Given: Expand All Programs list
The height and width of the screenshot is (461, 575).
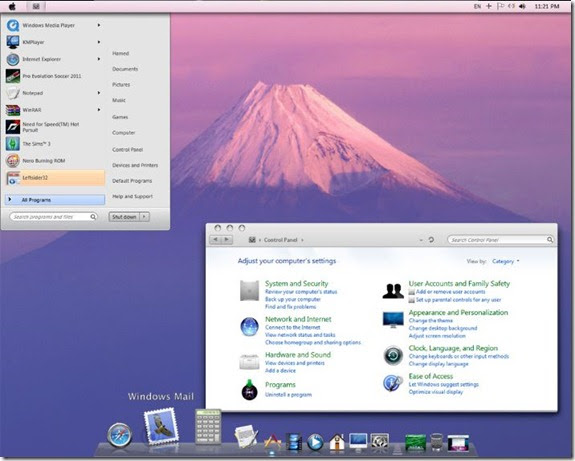Looking at the screenshot, I should (55, 200).
